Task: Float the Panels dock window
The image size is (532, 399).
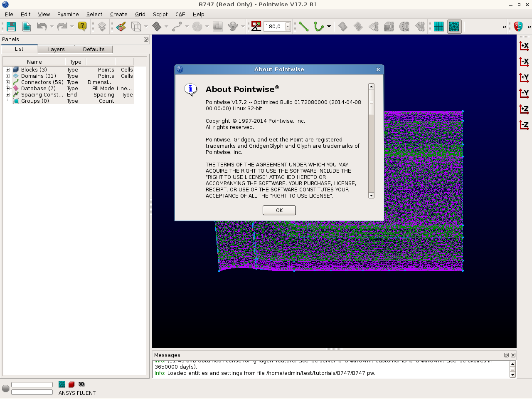Action: click(146, 40)
